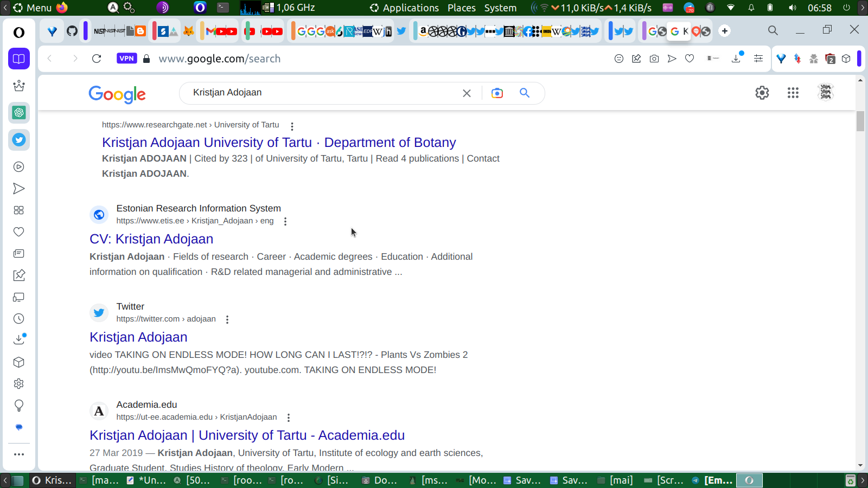
Task: Click the clock showing 06:58
Action: tap(819, 8)
